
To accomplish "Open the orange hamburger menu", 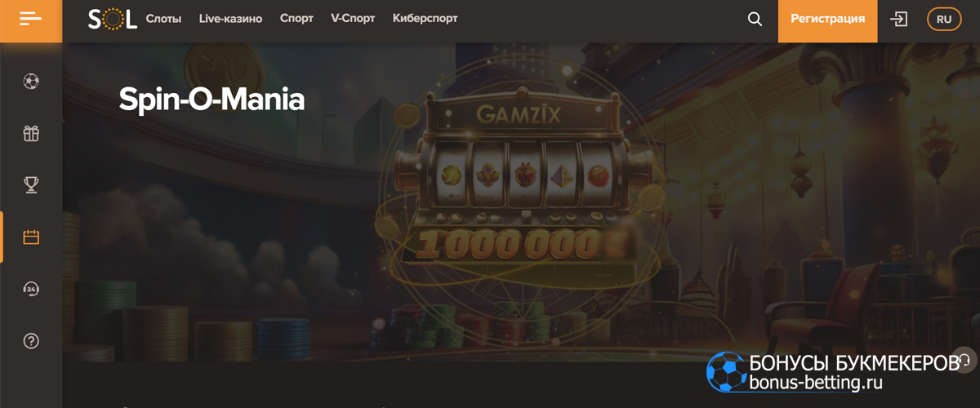I will coord(31,19).
